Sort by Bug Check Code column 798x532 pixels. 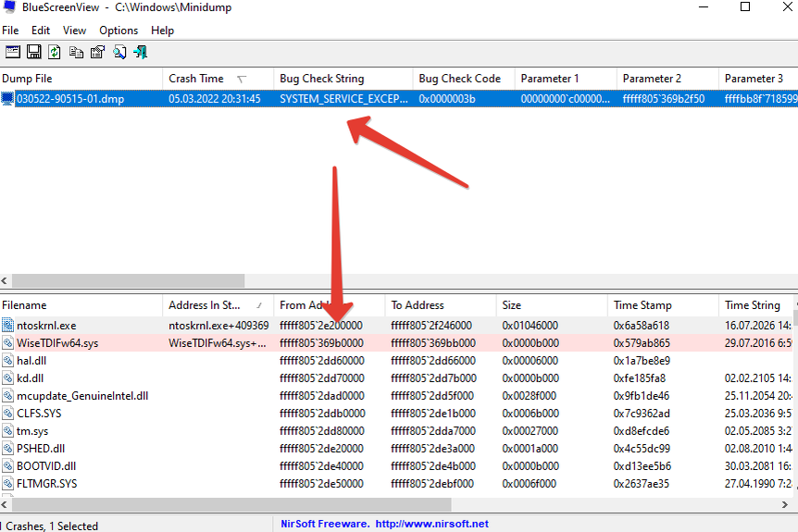pos(464,79)
